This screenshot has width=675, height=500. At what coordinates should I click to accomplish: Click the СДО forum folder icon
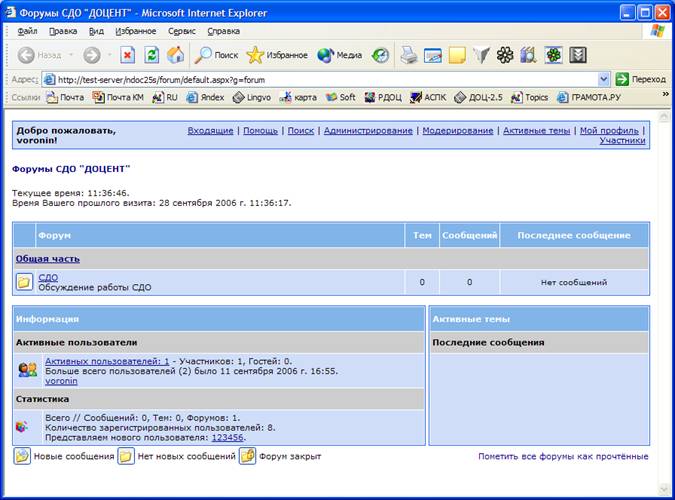[x=24, y=282]
